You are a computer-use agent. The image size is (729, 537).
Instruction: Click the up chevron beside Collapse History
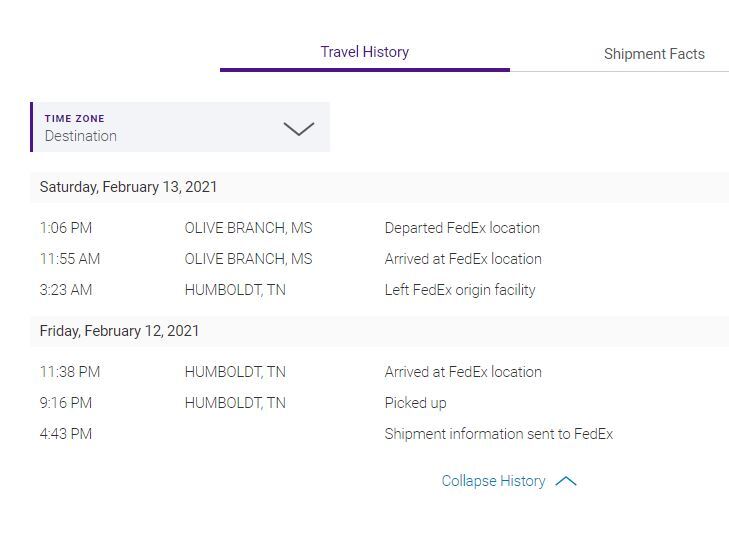coord(566,481)
